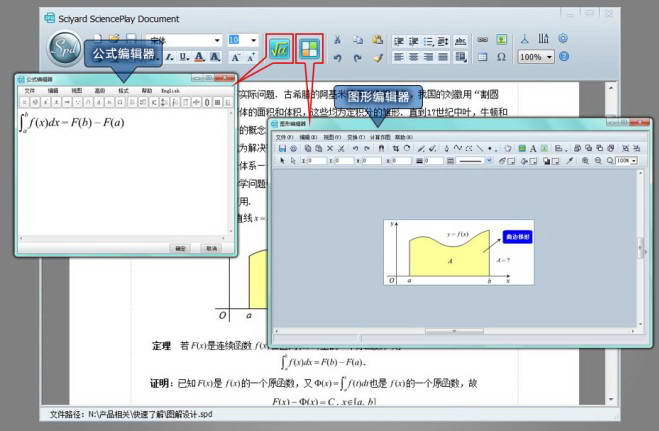Screen dimensions: 659x431
Task: Choose text tool A in graphic editor
Action: (533, 148)
